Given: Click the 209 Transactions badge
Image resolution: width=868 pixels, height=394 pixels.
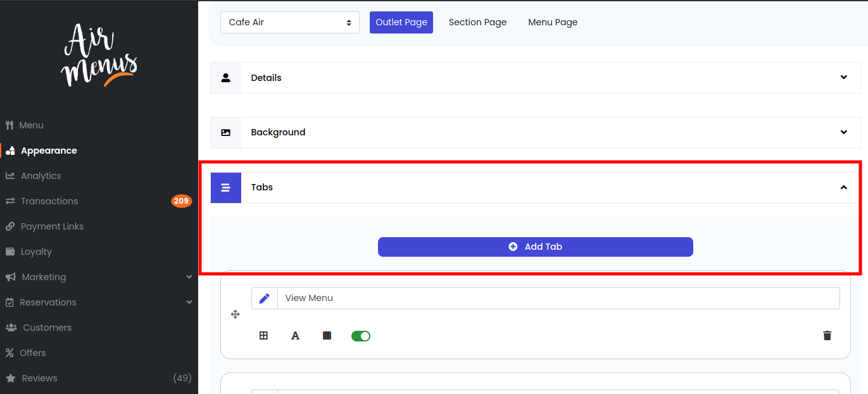Looking at the screenshot, I should [182, 201].
